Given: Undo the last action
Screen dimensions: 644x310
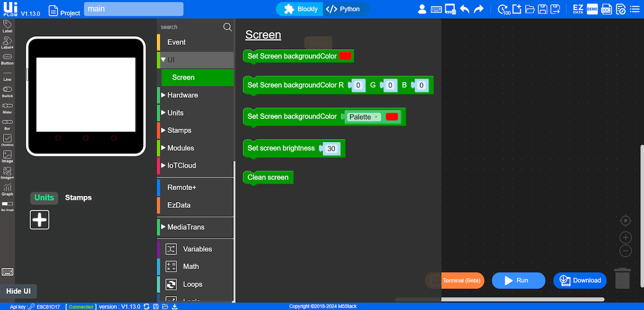Looking at the screenshot, I should 465,9.
